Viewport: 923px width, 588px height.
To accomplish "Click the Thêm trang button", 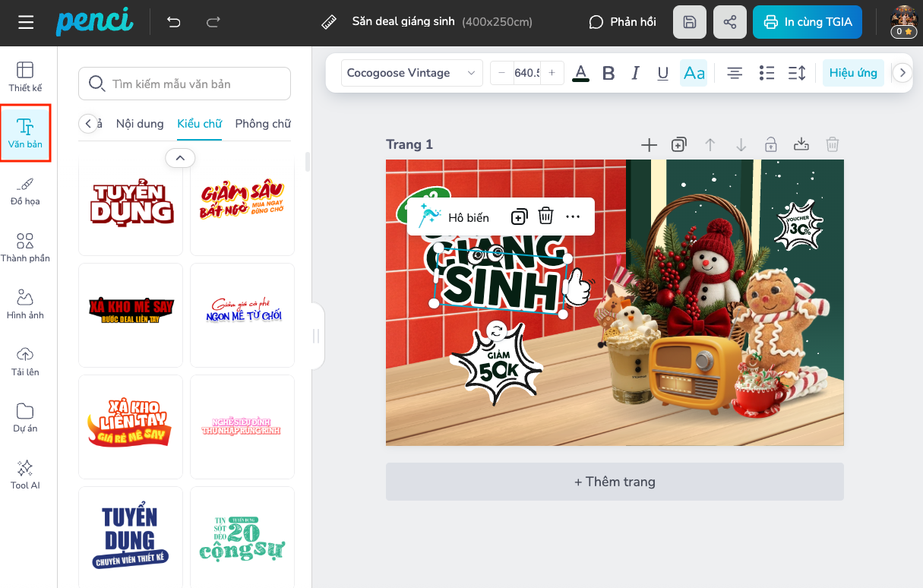I will click(x=615, y=482).
